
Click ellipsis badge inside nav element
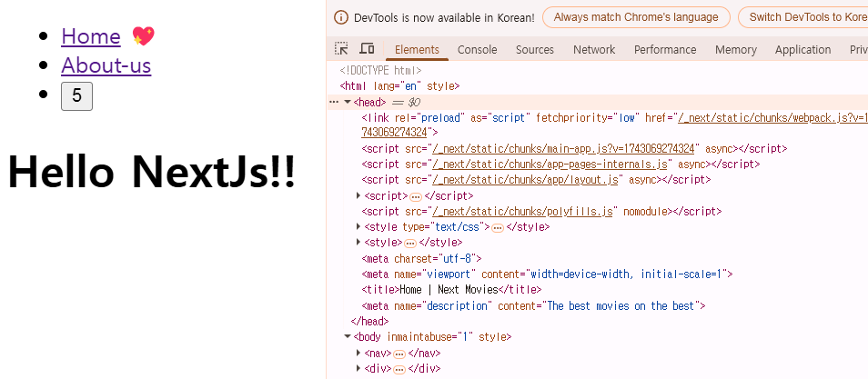click(399, 354)
